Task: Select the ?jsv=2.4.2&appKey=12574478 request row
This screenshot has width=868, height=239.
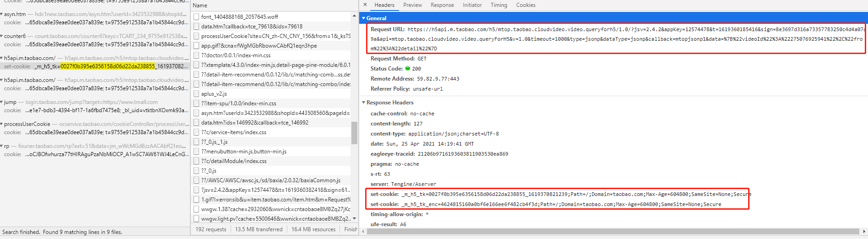Action: point(271,190)
